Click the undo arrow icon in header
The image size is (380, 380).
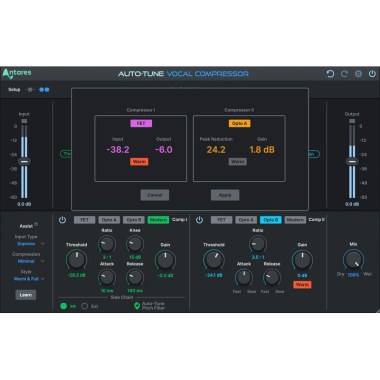[x=330, y=74]
